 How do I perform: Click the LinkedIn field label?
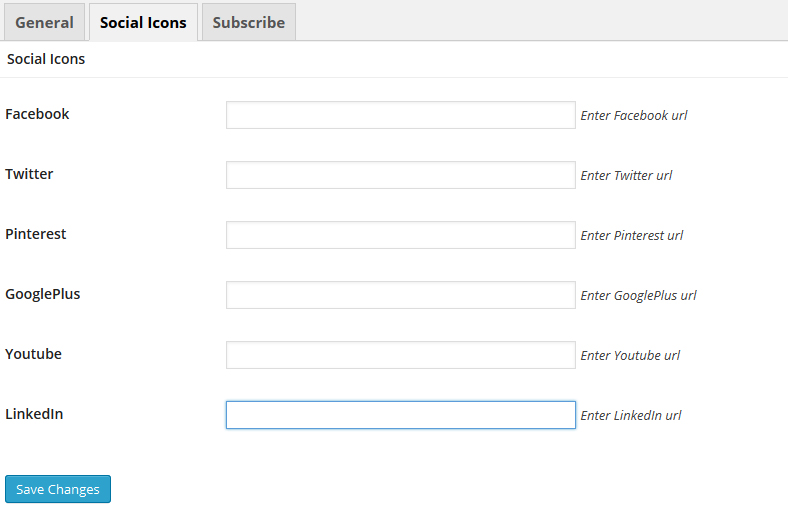34,414
